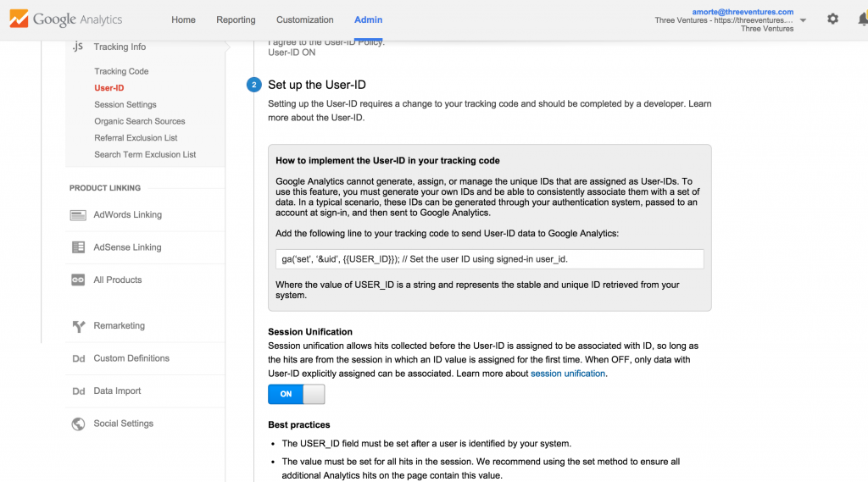
Task: Select User-ID in sidebar
Action: [109, 88]
